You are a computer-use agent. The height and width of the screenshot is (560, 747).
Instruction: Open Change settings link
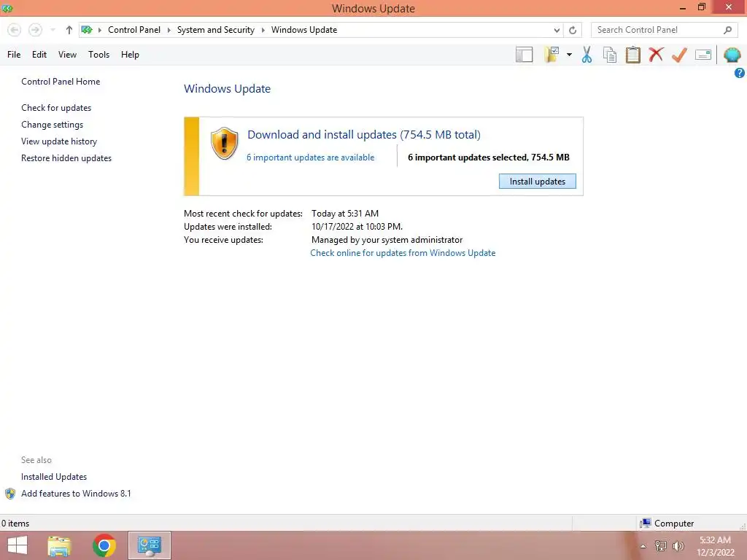tap(52, 125)
